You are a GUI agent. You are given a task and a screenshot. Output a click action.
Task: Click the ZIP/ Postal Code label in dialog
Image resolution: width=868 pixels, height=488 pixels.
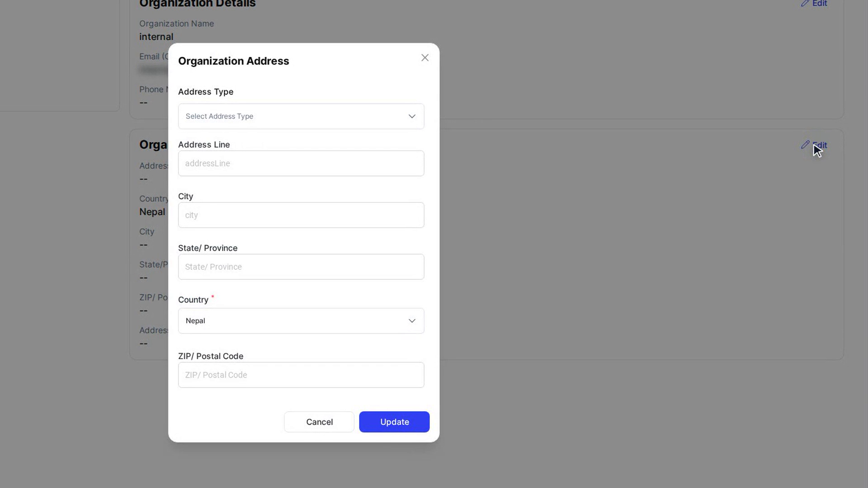coord(211,356)
